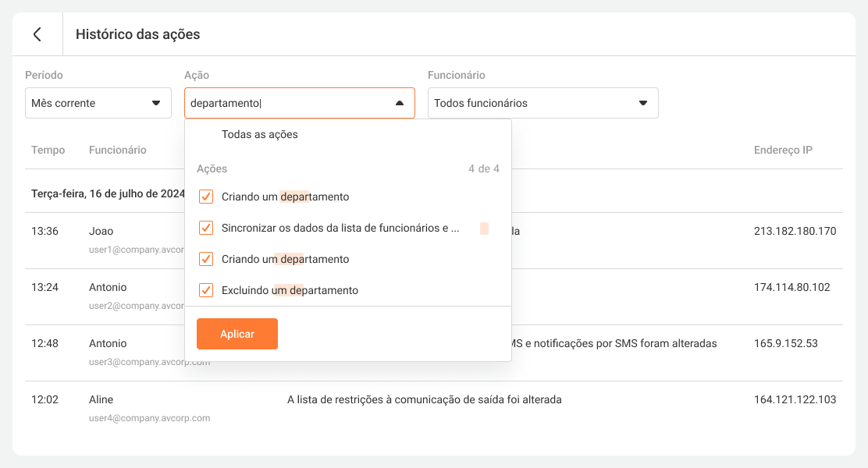Click the restrições à comunicação de saída entry
The image size is (868, 468).
pos(424,399)
